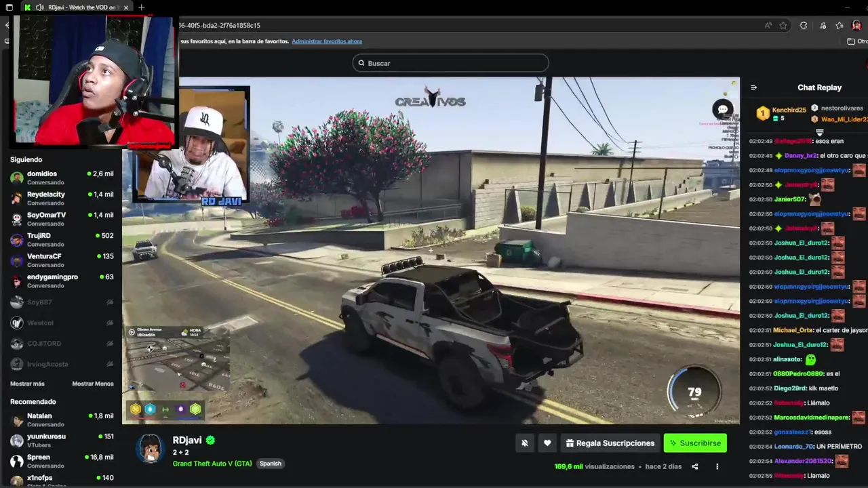Open VenturaCF channel in sidebar
Viewport: 868px width, 488px height.
point(61,260)
